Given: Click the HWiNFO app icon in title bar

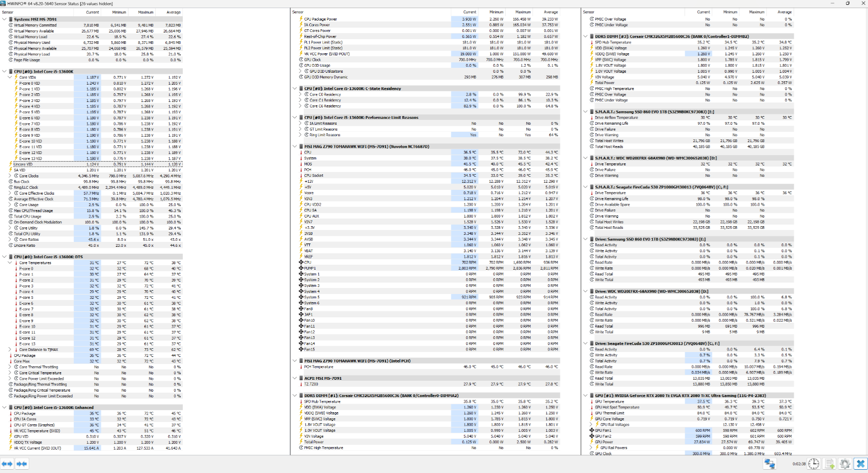Looking at the screenshot, I should pyautogui.click(x=3, y=3).
